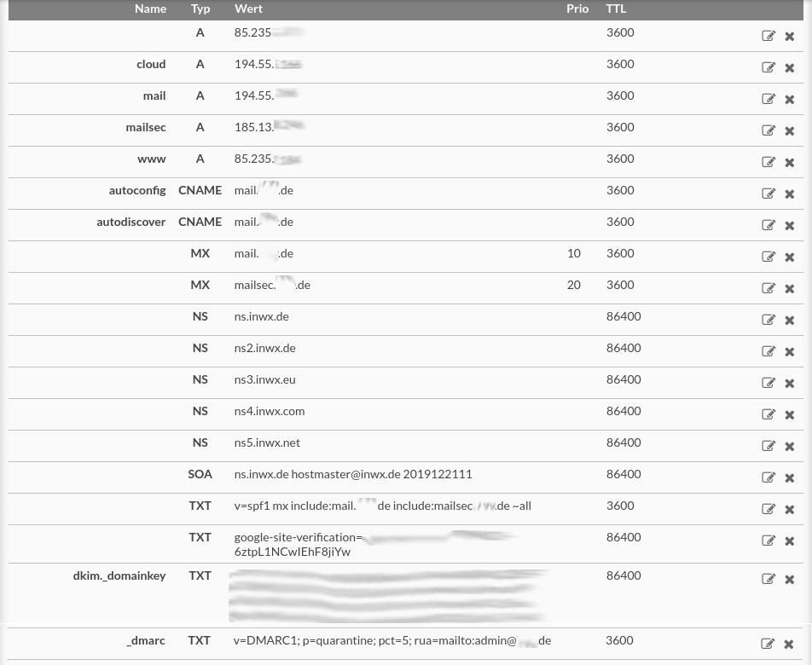Delete the autodiscover CNAME record
The height and width of the screenshot is (665, 812).
click(x=789, y=225)
